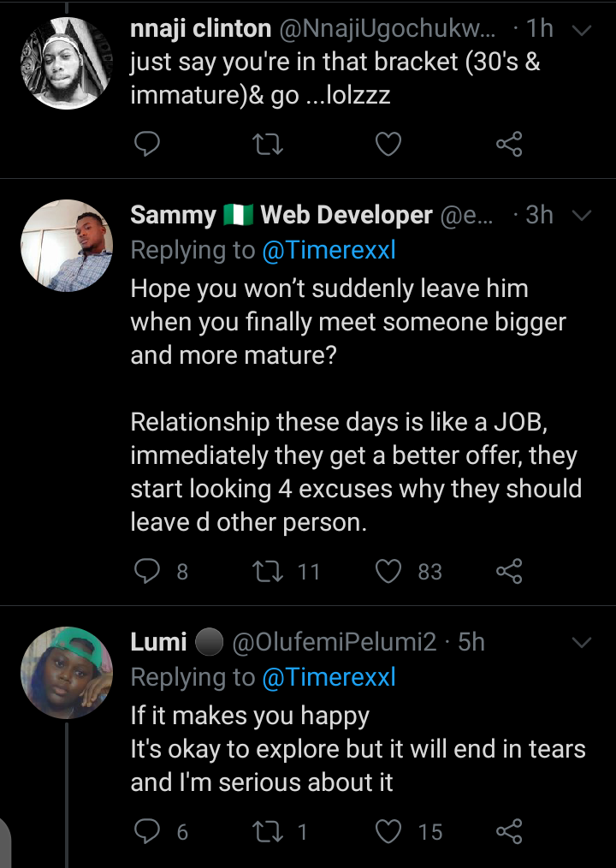Open options chevron on nnaji clinton's tweet
Screen dimensions: 616x868
pos(582,30)
